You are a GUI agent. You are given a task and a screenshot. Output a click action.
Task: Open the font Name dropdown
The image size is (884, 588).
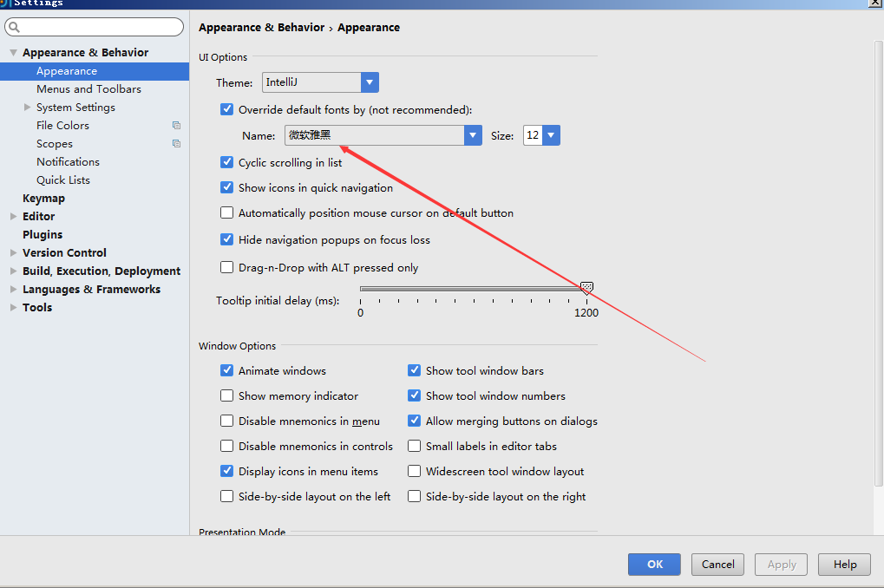click(473, 135)
